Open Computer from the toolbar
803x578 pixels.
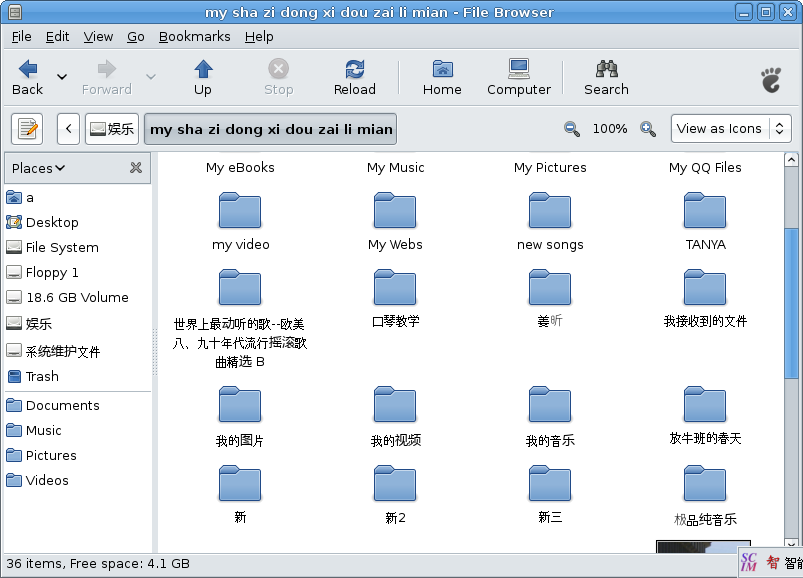519,77
